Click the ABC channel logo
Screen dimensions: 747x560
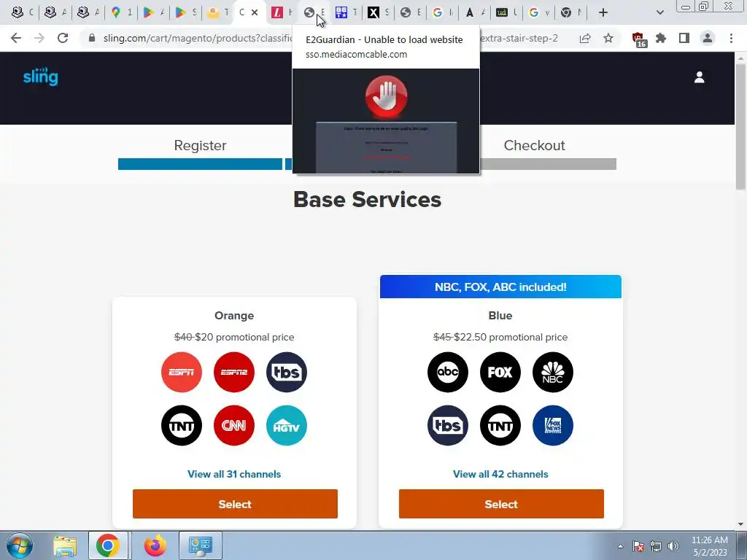point(448,372)
